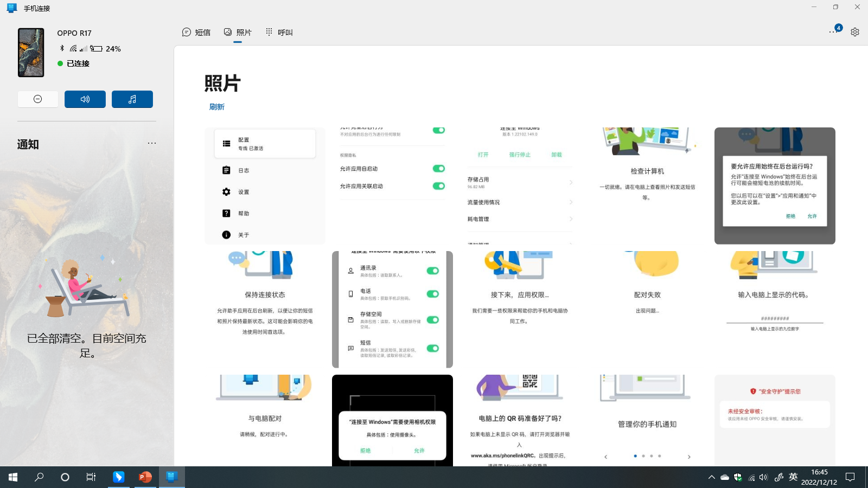Click 刷新 to refresh the photos
868x488 pixels.
216,106
